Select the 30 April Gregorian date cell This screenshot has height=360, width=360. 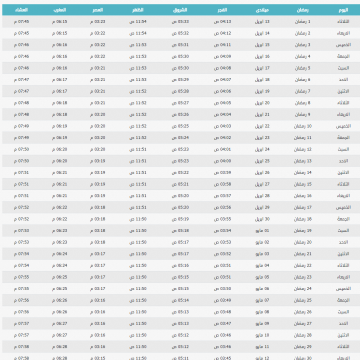pyautogui.click(x=262, y=219)
